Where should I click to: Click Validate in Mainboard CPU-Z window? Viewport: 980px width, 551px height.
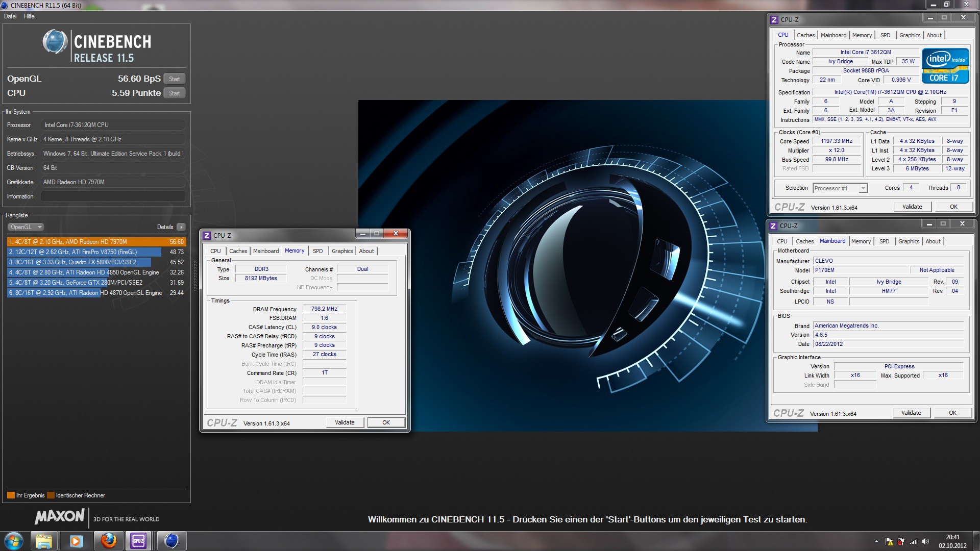click(x=911, y=413)
